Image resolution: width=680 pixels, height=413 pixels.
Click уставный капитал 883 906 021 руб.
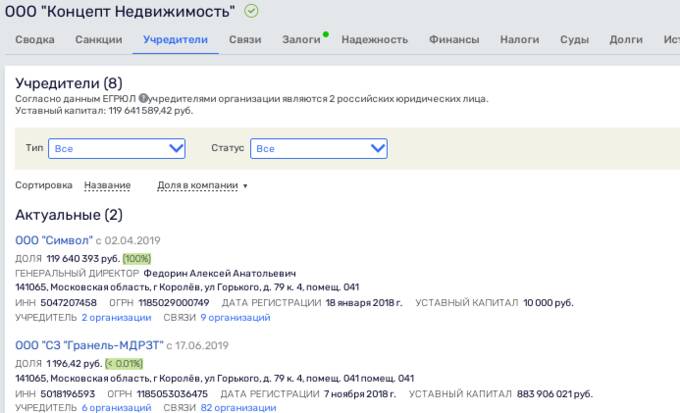555,394
